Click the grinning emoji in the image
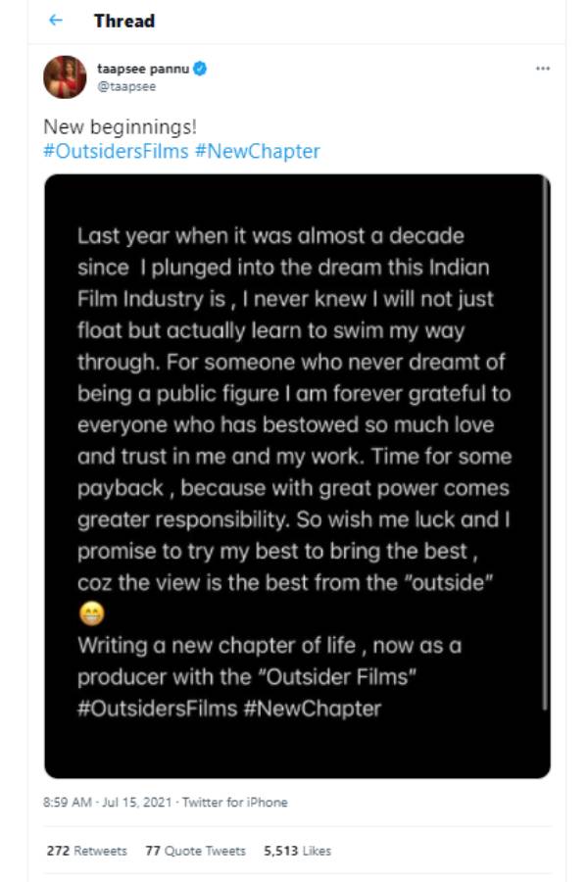The image size is (588, 882). coord(90,613)
